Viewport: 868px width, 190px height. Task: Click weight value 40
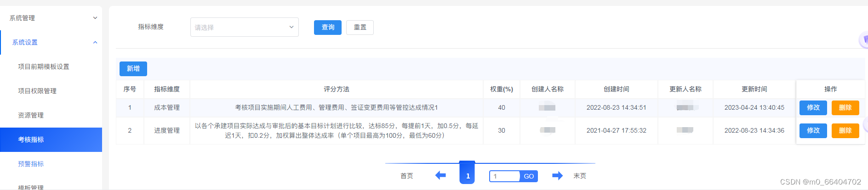[x=502, y=107]
